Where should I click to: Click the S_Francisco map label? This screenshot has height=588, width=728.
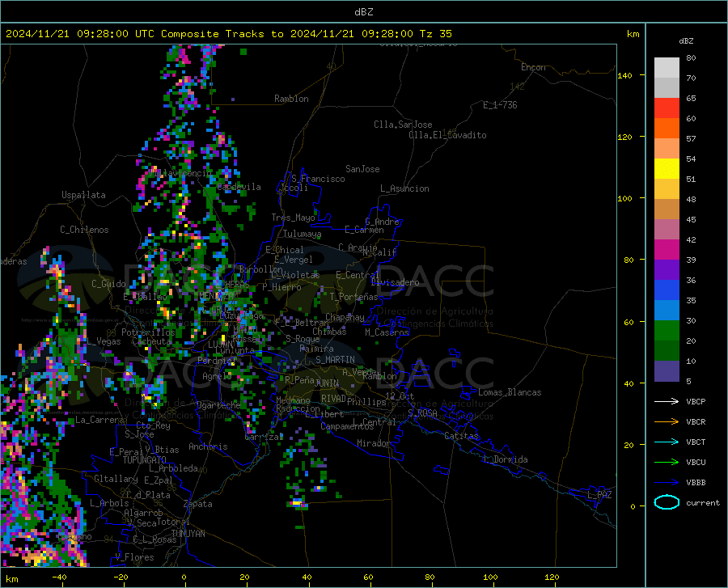318,179
